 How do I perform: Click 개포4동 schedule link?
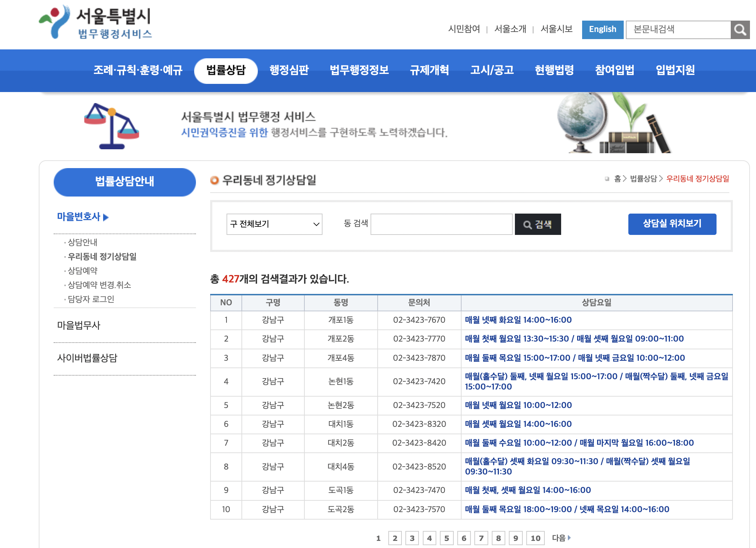pos(575,358)
